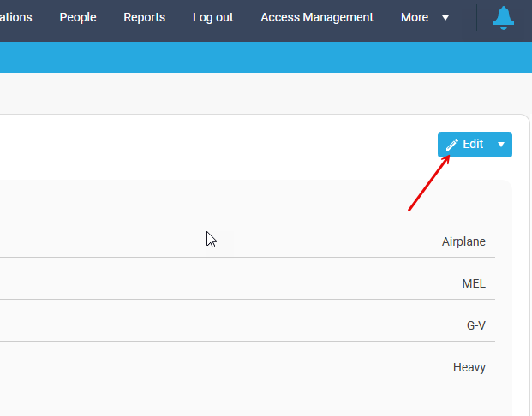
Task: Select the partially visible 'ations' nav item
Action: pyautogui.click(x=15, y=17)
